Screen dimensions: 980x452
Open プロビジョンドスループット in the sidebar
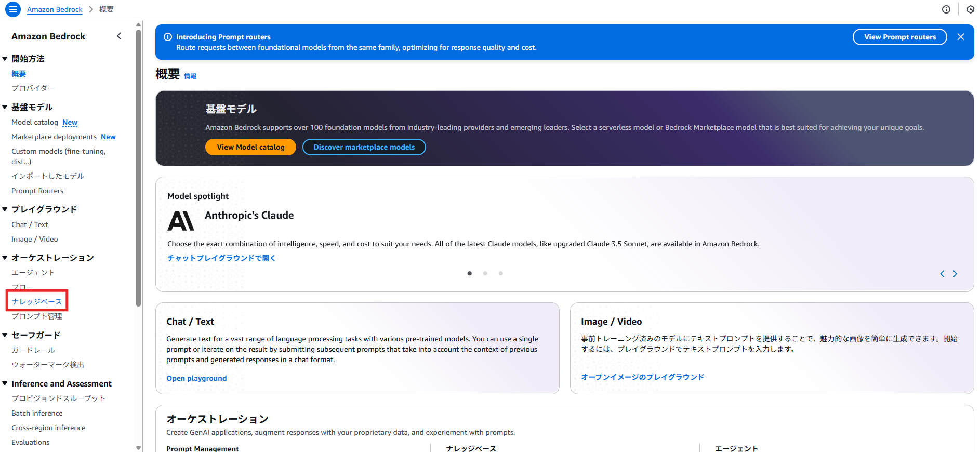[58, 398]
